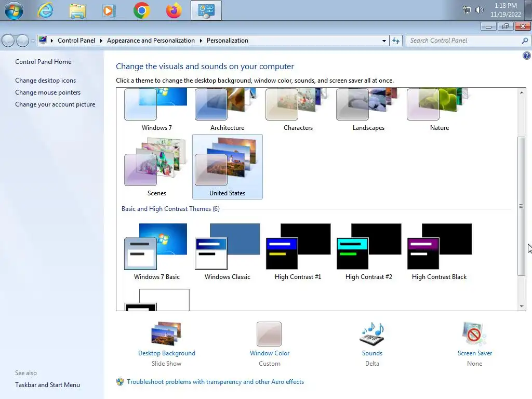Expand the arrow after Control Panel breadcrumb

click(x=101, y=41)
